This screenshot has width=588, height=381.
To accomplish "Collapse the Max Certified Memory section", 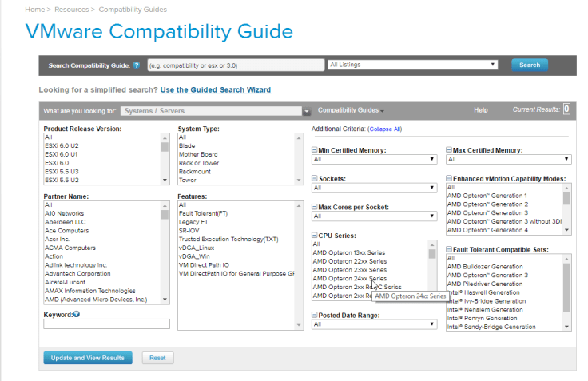I will click(449, 149).
